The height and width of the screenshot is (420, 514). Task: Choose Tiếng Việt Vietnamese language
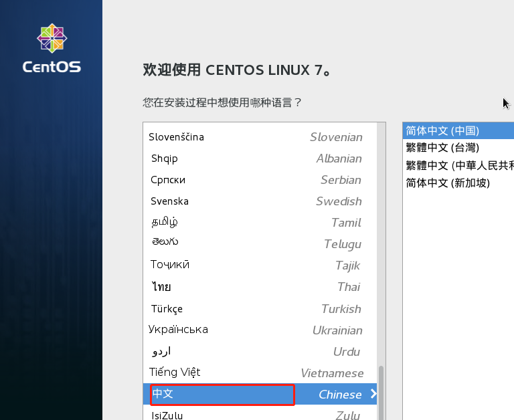(260, 373)
